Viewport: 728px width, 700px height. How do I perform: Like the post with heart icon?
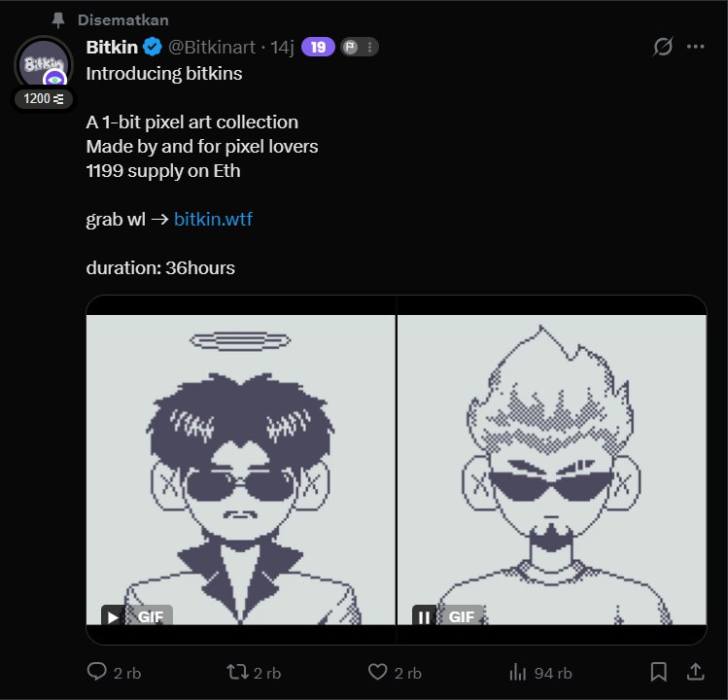coord(377,672)
